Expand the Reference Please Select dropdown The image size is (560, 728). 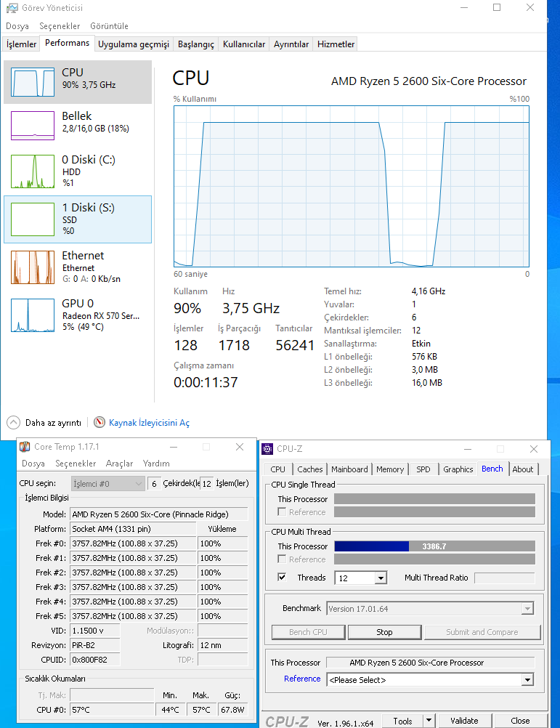point(527,680)
